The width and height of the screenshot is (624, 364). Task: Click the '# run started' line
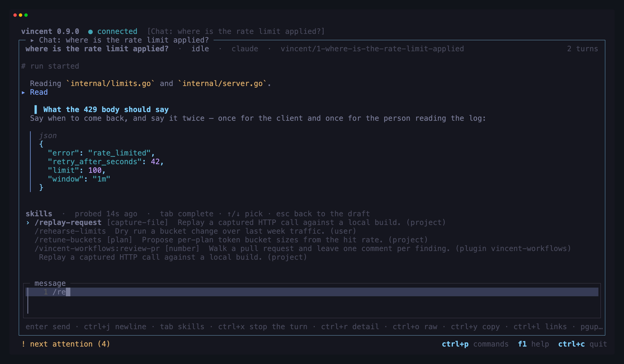pos(50,66)
